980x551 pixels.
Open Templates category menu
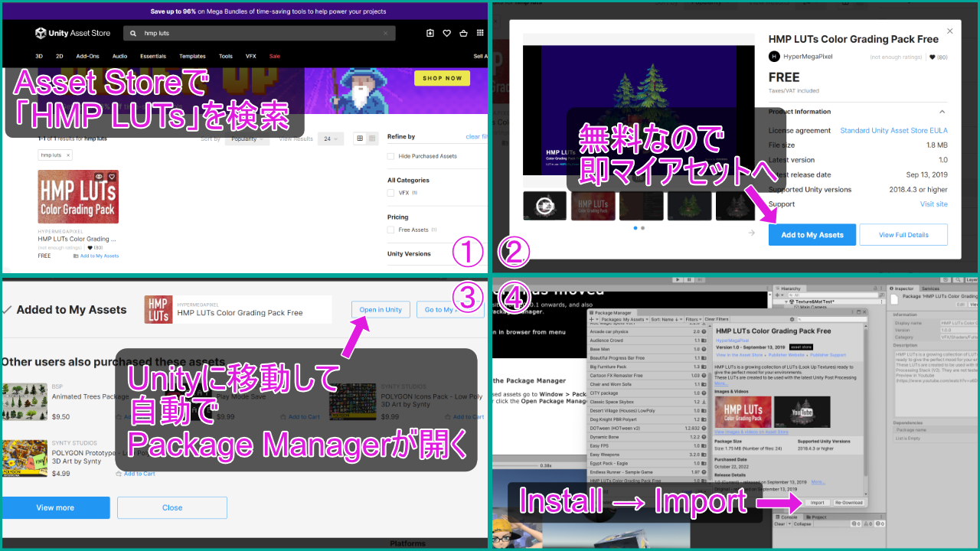pyautogui.click(x=192, y=56)
